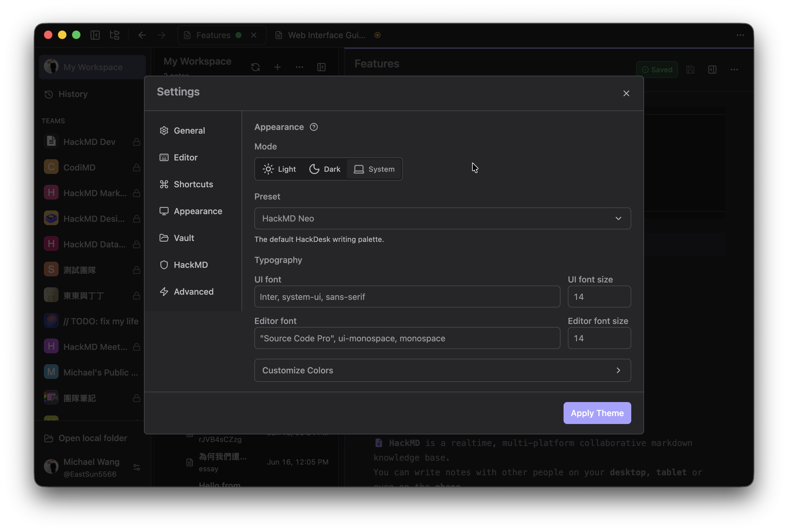Open title bar more options menu
The width and height of the screenshot is (788, 532).
(740, 35)
